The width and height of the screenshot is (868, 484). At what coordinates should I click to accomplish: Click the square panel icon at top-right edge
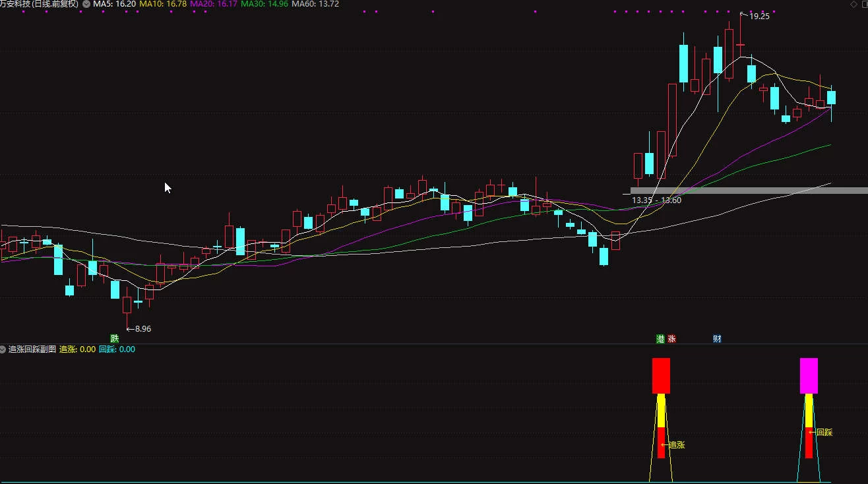(864, 4)
